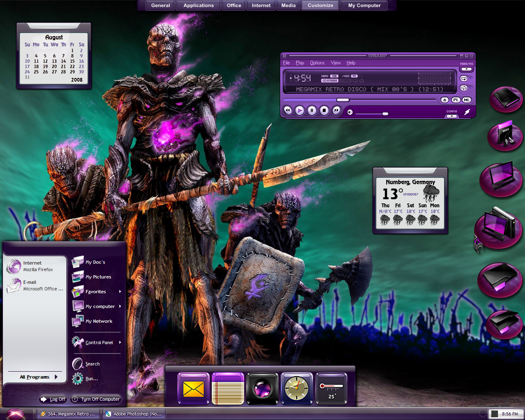Toggle Winamp repeat mode
The height and width of the screenshot is (420, 525).
coord(464,78)
